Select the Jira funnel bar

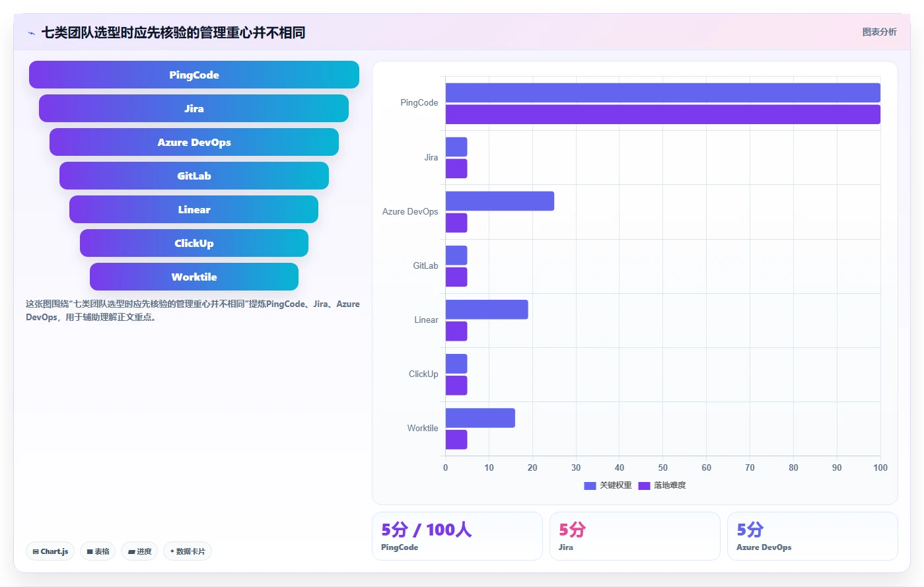[x=194, y=108]
